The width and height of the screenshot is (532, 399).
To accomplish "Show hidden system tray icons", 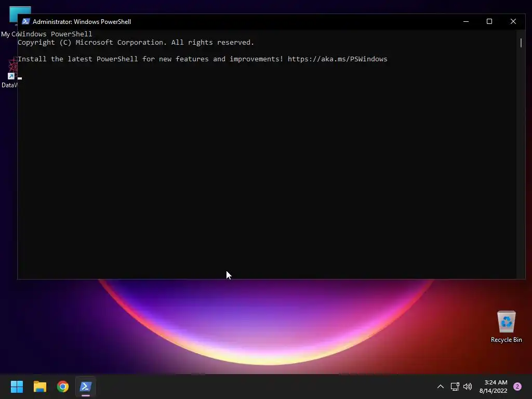I will (x=441, y=387).
